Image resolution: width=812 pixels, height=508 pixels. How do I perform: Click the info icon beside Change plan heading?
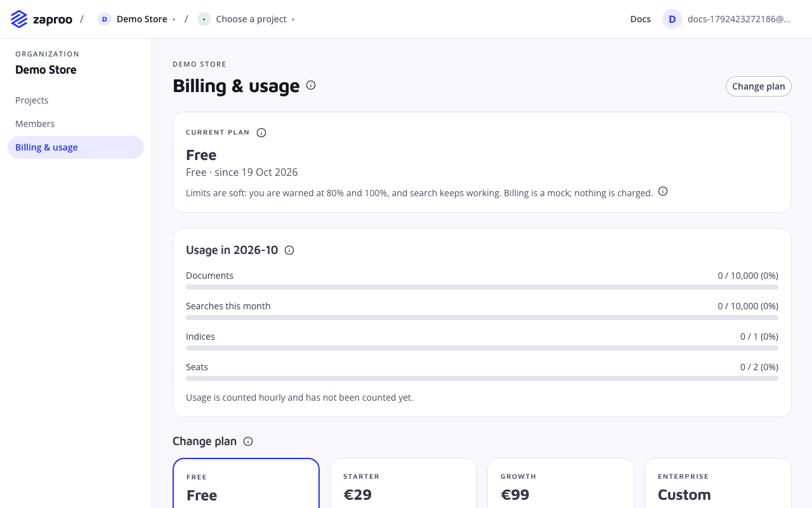pyautogui.click(x=248, y=441)
